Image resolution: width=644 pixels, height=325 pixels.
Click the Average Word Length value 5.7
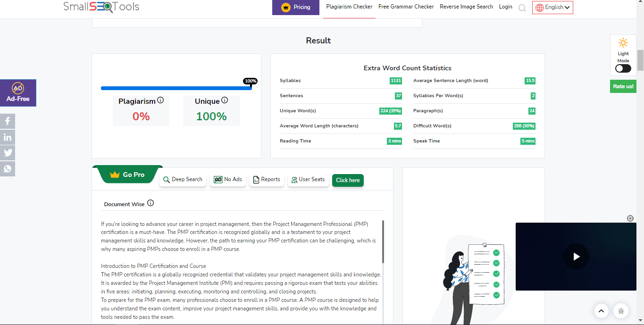(x=398, y=126)
